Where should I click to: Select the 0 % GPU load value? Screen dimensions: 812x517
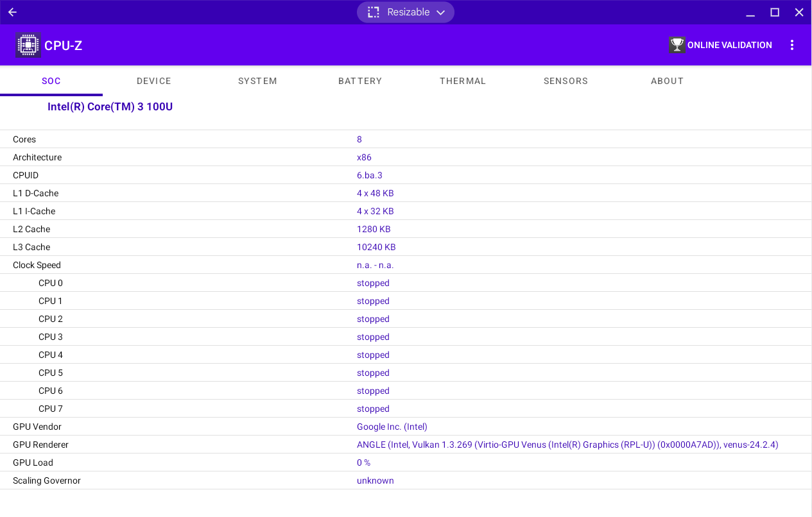point(363,462)
